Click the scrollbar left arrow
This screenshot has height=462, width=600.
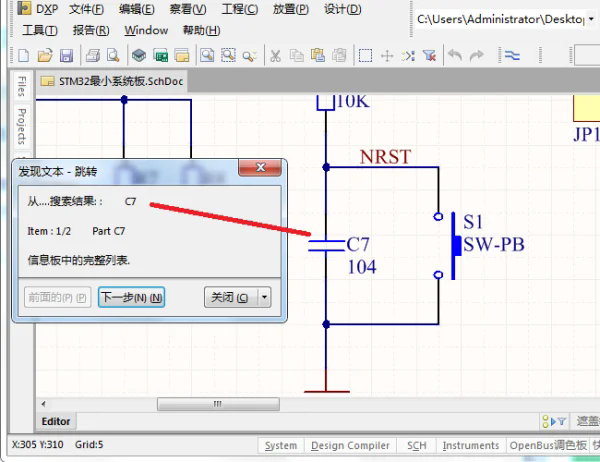pos(43,404)
